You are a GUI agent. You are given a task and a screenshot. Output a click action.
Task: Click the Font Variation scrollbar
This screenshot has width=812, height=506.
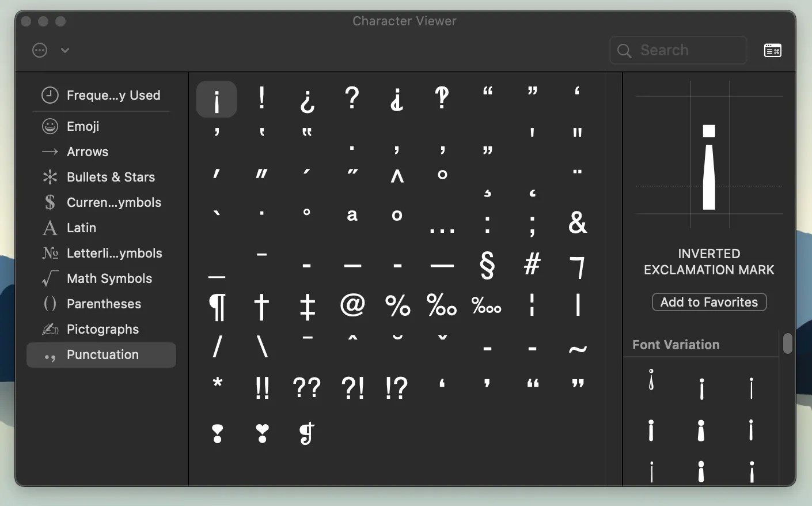[x=788, y=343]
